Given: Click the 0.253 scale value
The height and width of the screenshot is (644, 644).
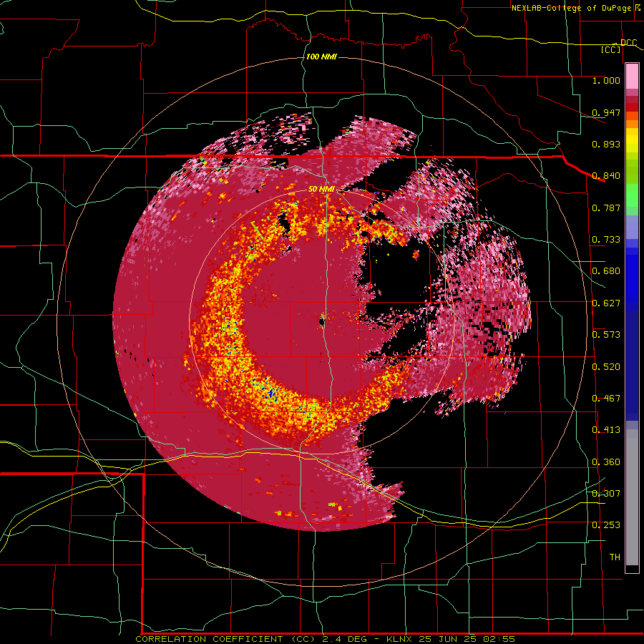Looking at the screenshot, I should coord(606,525).
